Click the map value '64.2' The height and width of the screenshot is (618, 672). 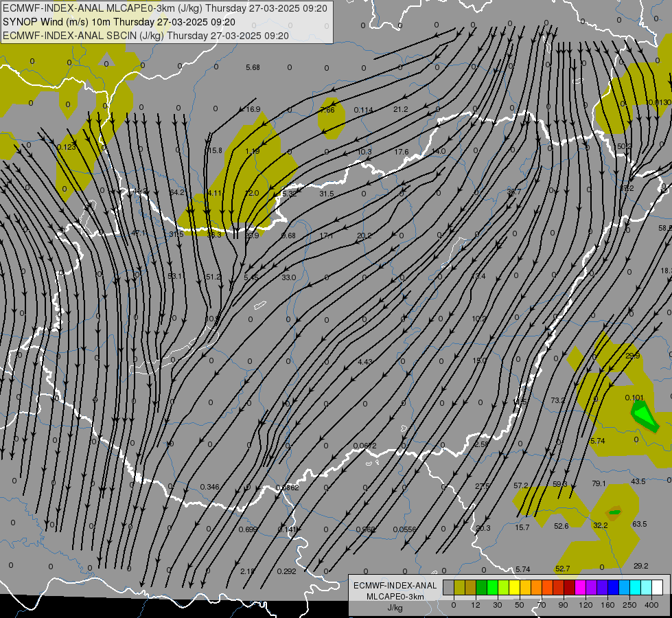pyautogui.click(x=177, y=192)
